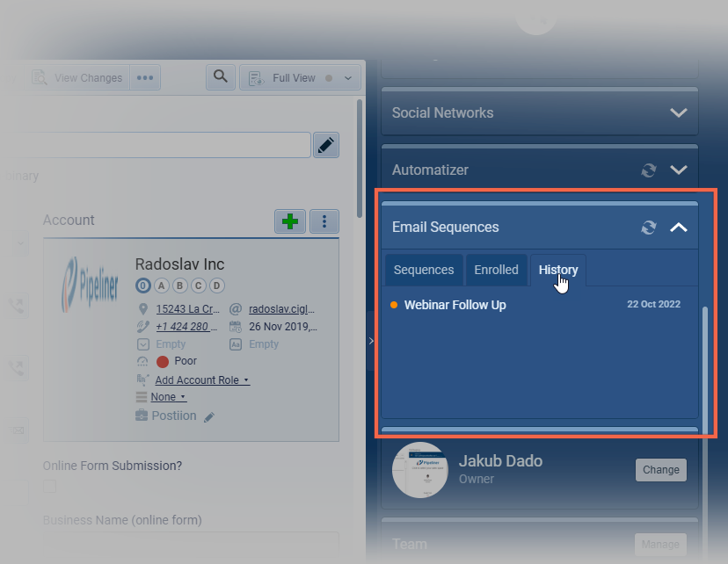The height and width of the screenshot is (564, 728).
Task: Select account class D circle
Action: point(217,286)
